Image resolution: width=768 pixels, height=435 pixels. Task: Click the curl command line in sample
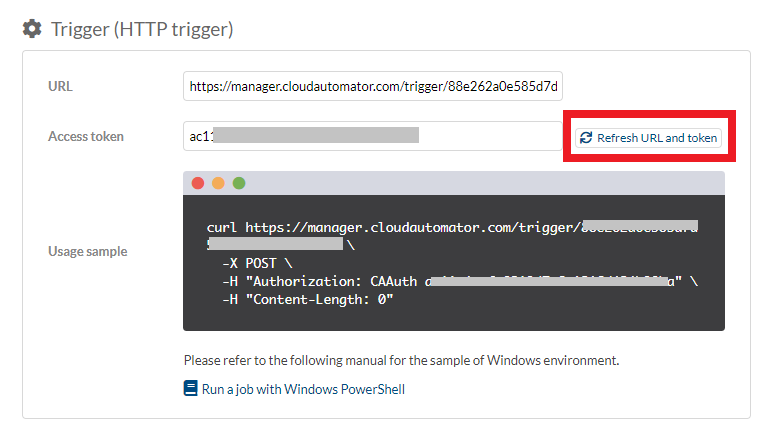pos(452,235)
